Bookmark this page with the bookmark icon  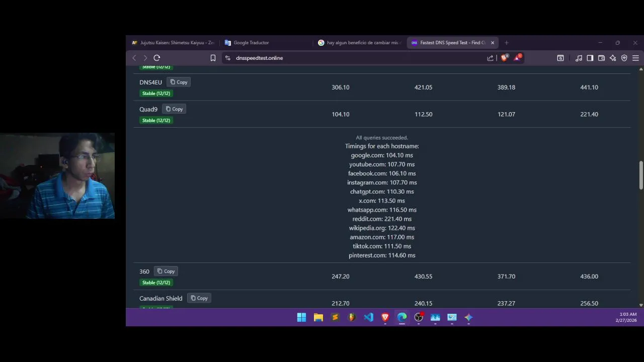tap(213, 58)
